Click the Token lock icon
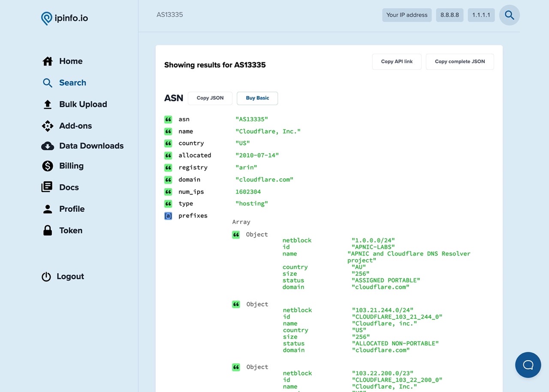This screenshot has width=549, height=392. point(48,230)
